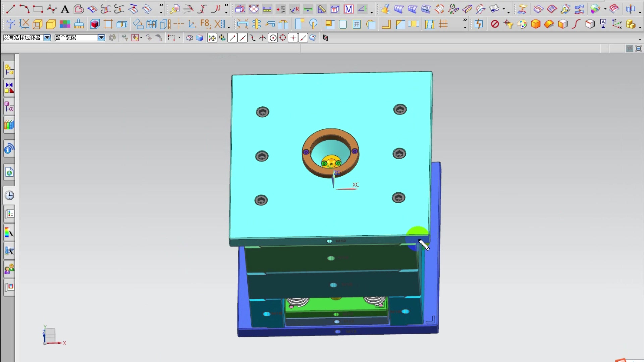
Task: Click the Text 'A' tool
Action: (65, 9)
